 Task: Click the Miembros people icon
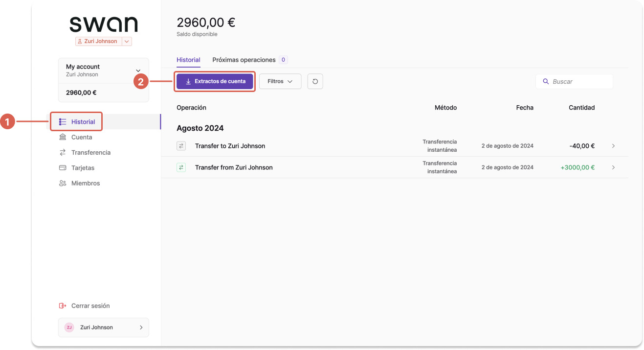pyautogui.click(x=63, y=183)
